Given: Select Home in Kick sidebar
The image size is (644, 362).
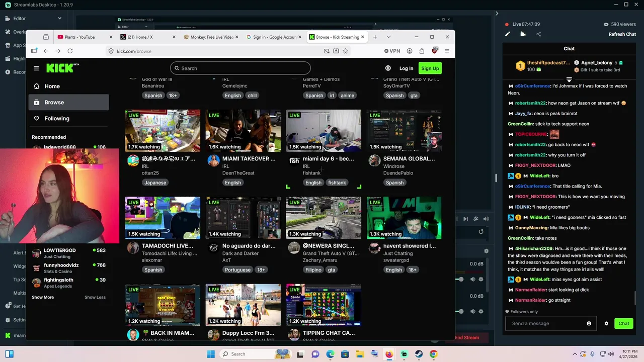Looking at the screenshot, I should point(68,86).
